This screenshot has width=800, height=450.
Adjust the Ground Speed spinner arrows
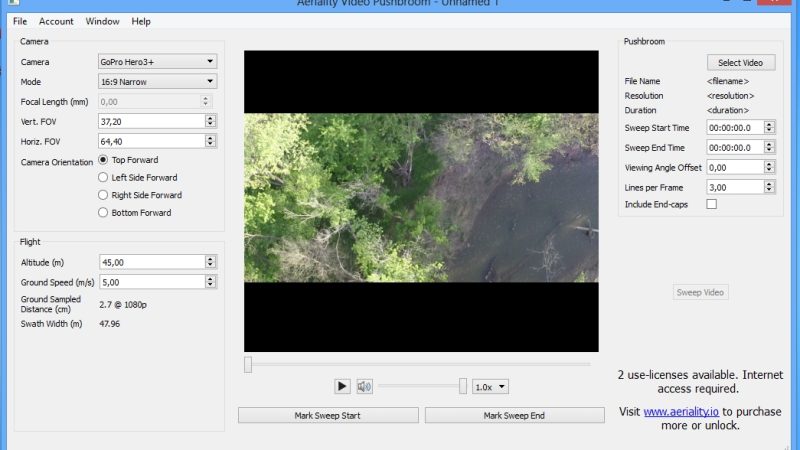210,282
